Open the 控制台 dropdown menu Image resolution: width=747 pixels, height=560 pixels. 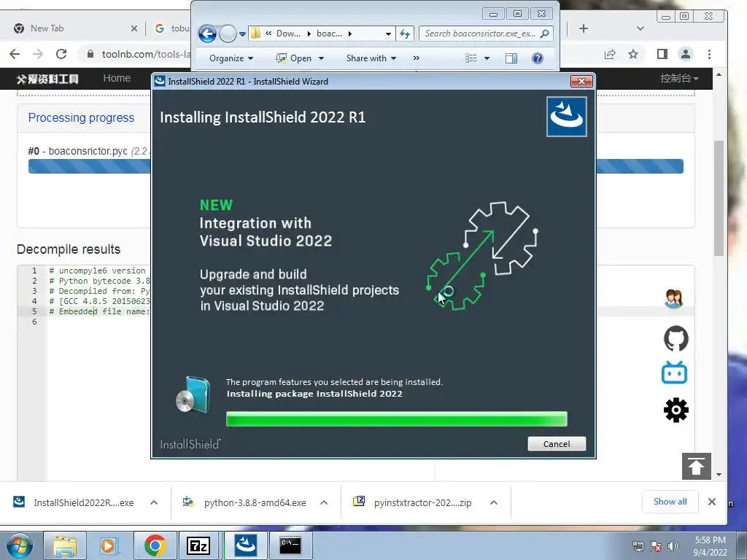[679, 78]
